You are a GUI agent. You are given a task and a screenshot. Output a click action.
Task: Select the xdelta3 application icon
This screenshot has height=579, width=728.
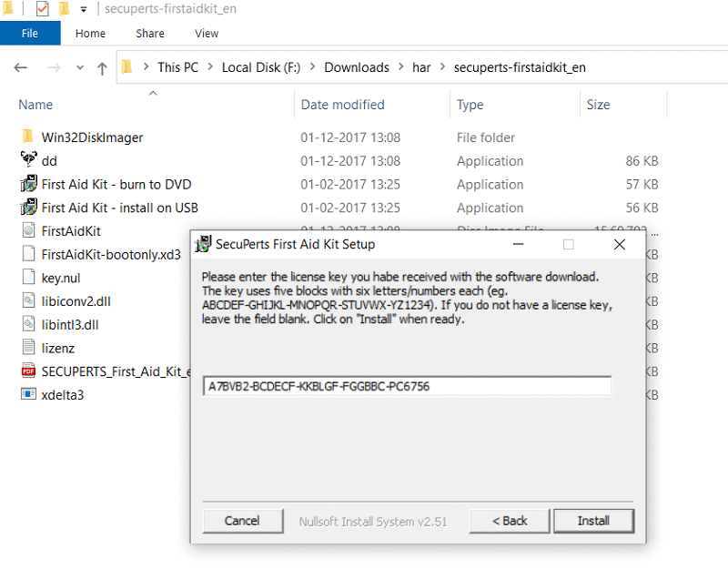click(x=27, y=395)
